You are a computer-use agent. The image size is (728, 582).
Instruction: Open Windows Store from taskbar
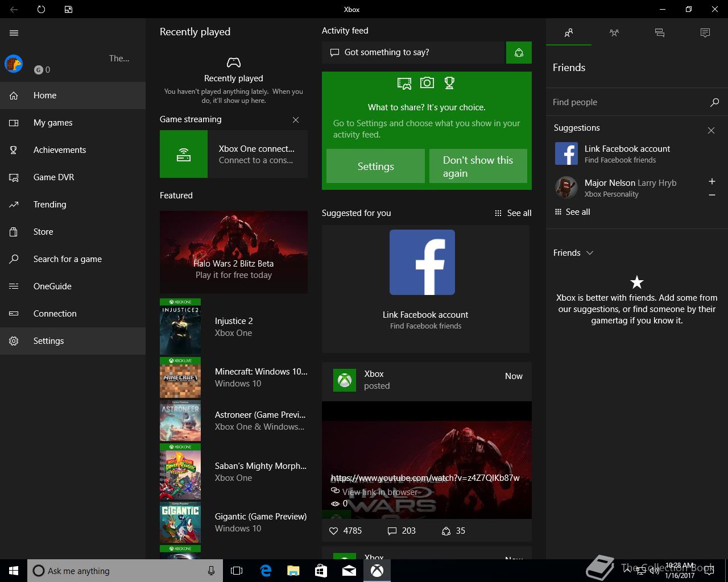point(321,571)
